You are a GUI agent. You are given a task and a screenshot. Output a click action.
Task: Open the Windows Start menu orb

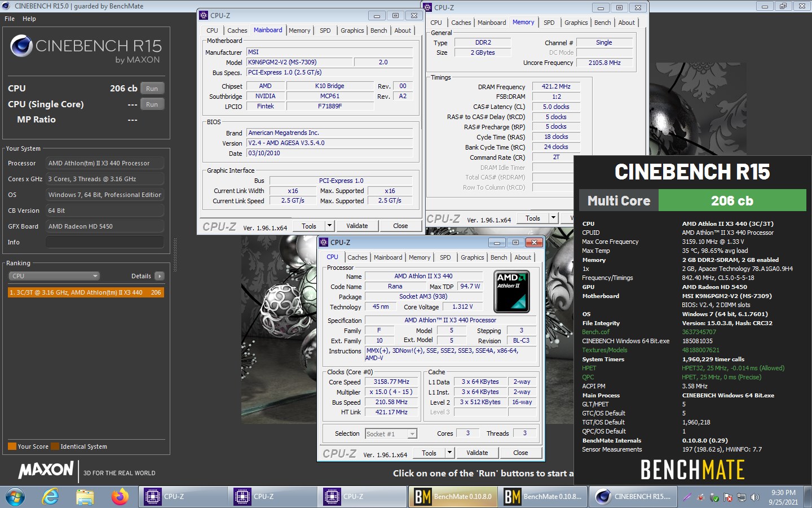(x=15, y=497)
